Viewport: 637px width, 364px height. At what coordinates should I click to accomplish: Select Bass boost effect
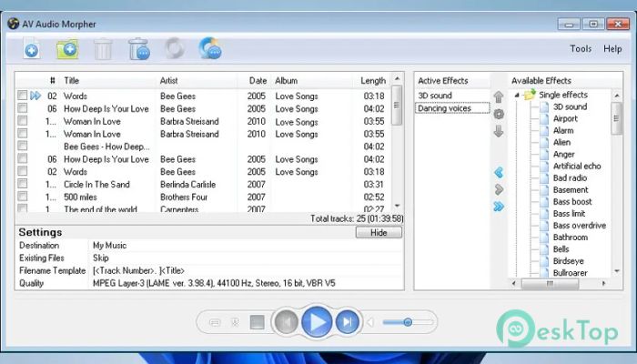click(x=572, y=201)
